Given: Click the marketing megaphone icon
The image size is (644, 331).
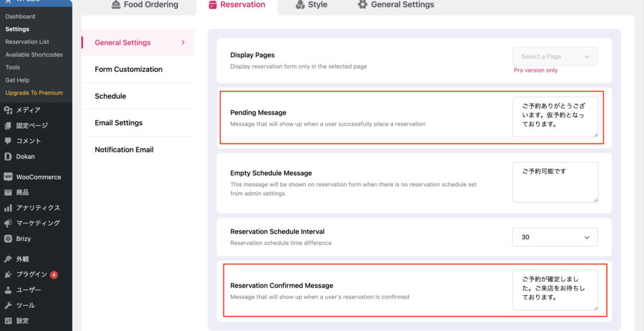Looking at the screenshot, I should click(8, 223).
